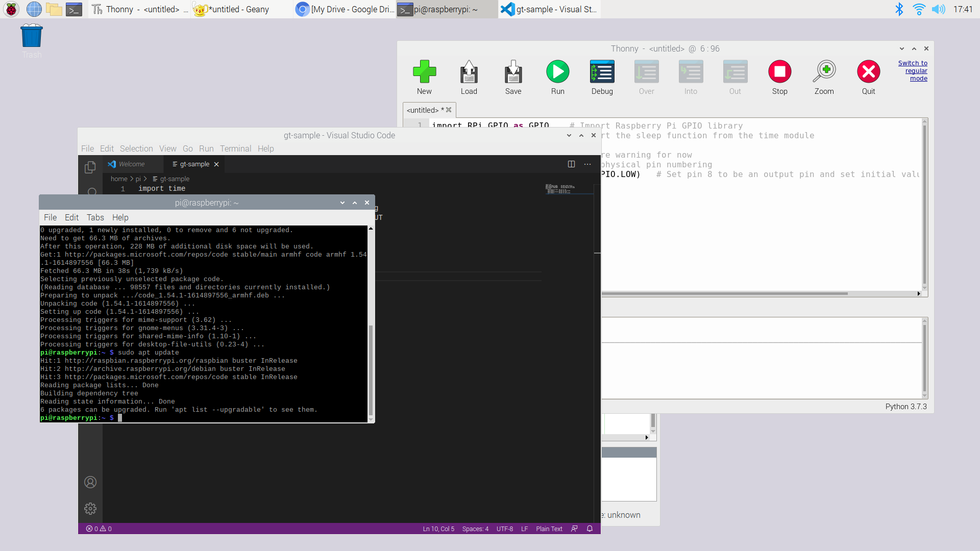Open Spaces: 4 indentation selector
Viewport: 980px width, 551px height.
475,529
